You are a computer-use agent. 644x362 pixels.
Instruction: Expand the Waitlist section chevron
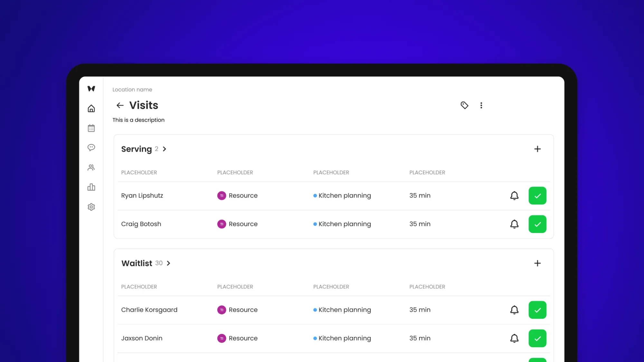[x=168, y=263]
